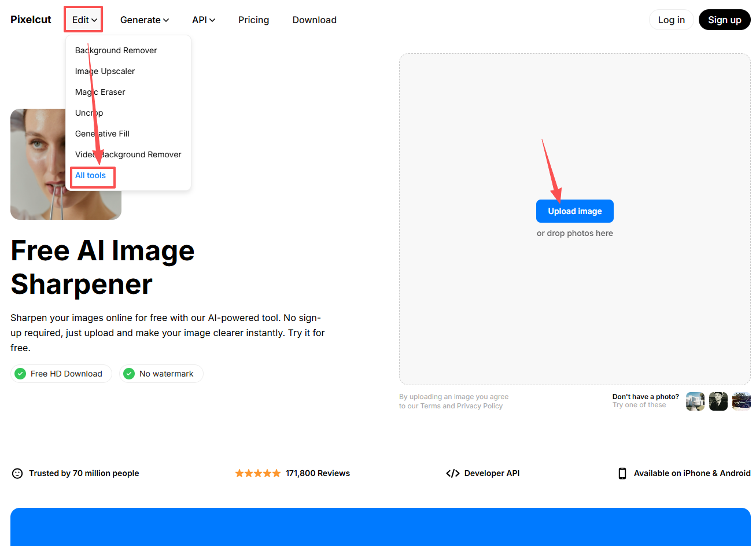Click the 'Don't have a photo?' text

click(646, 397)
